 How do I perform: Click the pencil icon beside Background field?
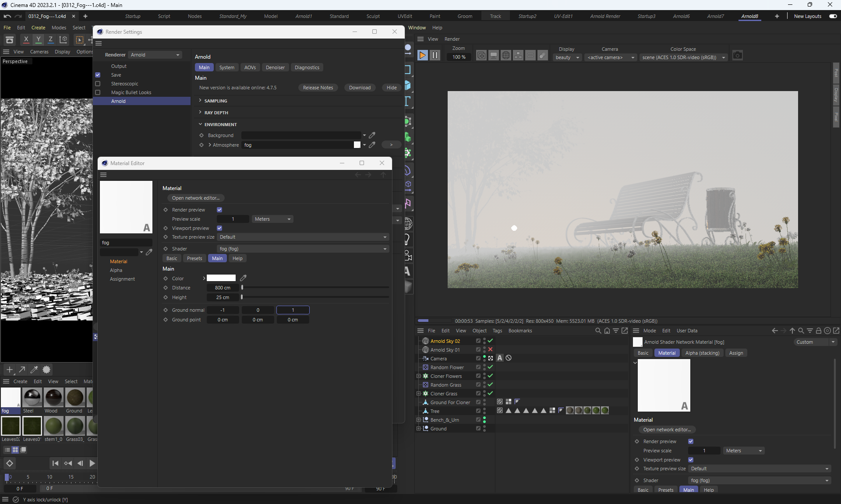[372, 135]
